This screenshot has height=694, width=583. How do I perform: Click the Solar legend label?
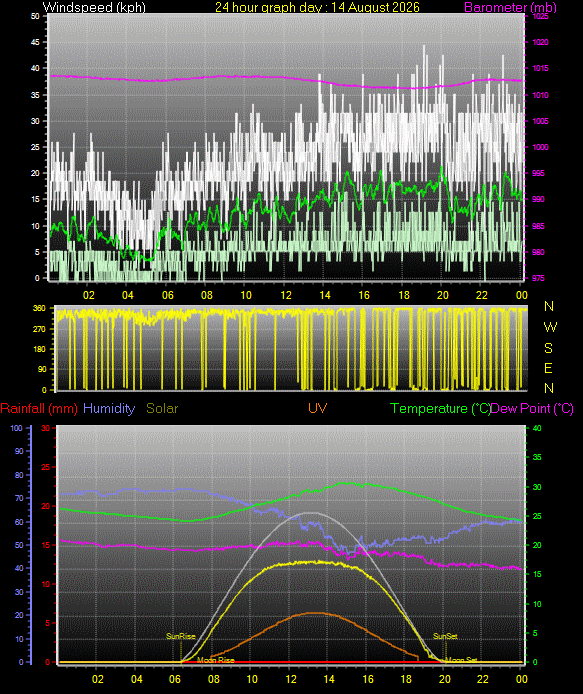(162, 408)
